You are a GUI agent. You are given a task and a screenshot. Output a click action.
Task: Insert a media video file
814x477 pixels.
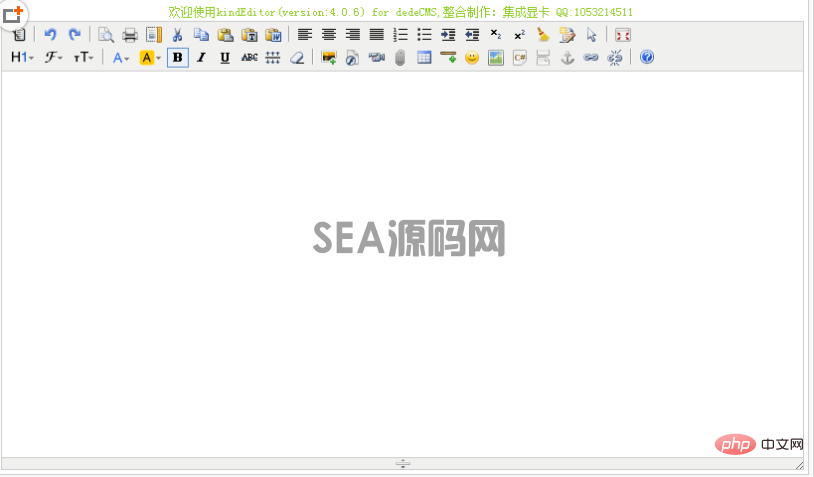tap(376, 58)
